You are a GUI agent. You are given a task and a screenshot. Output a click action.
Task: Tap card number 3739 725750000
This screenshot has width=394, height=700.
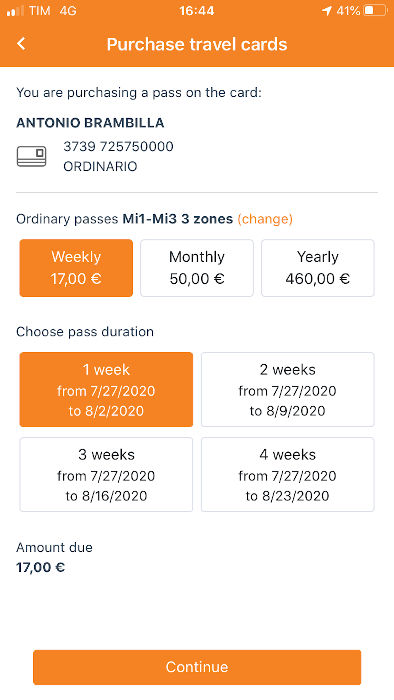118,146
